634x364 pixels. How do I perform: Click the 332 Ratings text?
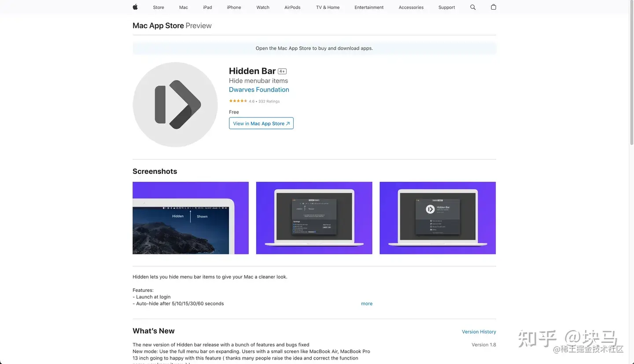269,101
